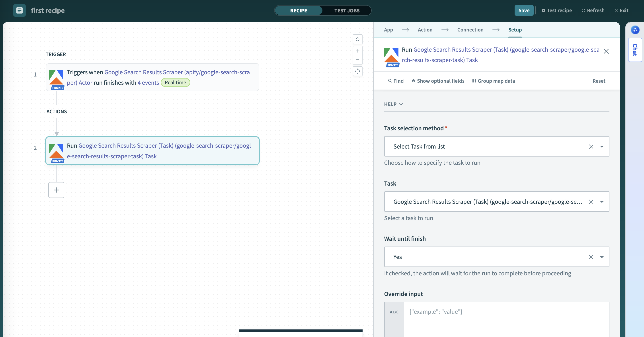The height and width of the screenshot is (337, 644).
Task: Reset the canvas view orientation
Action: 357,39
